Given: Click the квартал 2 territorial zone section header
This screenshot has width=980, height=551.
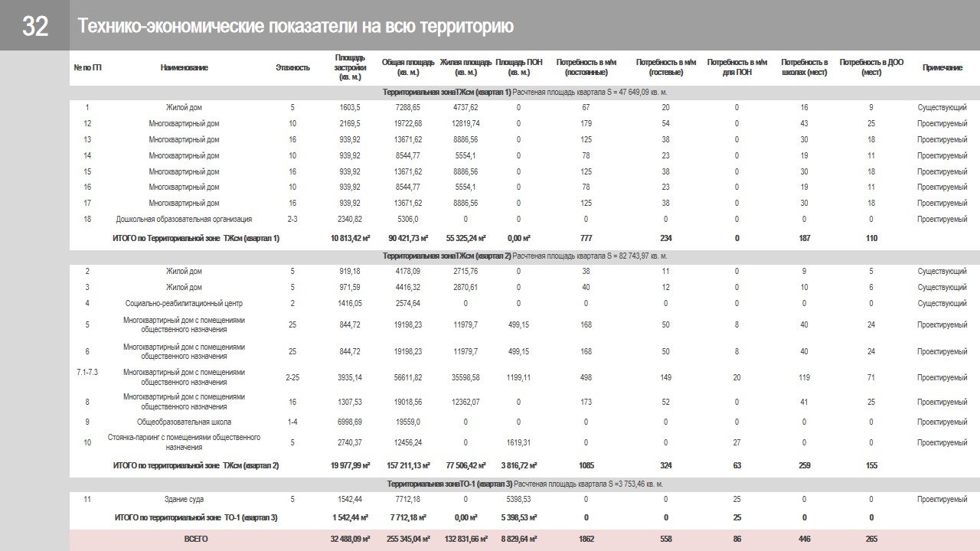Looking at the screenshot, I should click(x=524, y=256).
